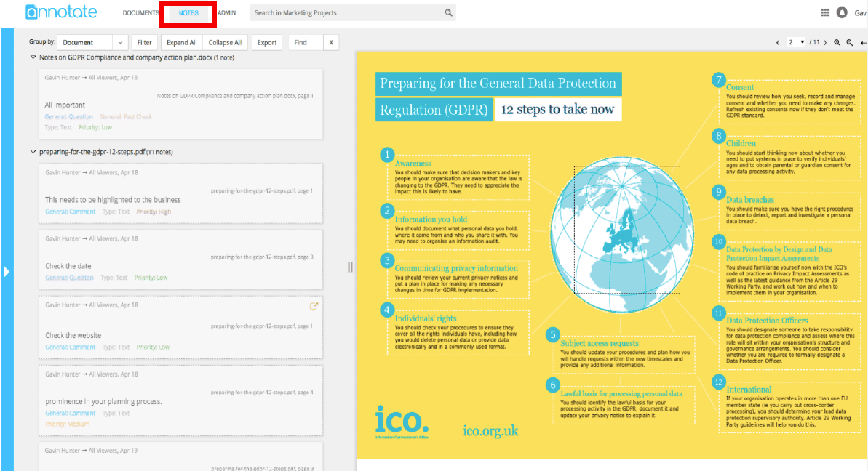Click the Export button
Image resolution: width=868 pixels, height=471 pixels.
[x=267, y=43]
